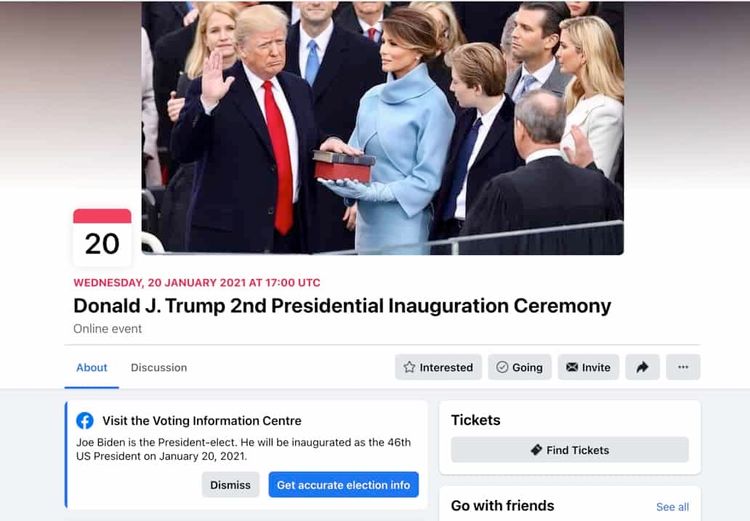Open the three-dots more options menu
This screenshot has height=521, width=750.
pyautogui.click(x=683, y=367)
